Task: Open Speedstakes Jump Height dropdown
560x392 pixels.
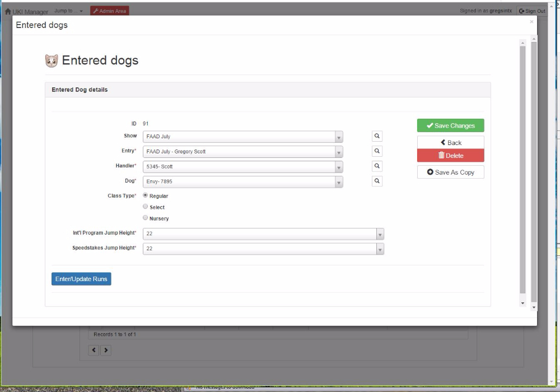Action: [x=263, y=249]
